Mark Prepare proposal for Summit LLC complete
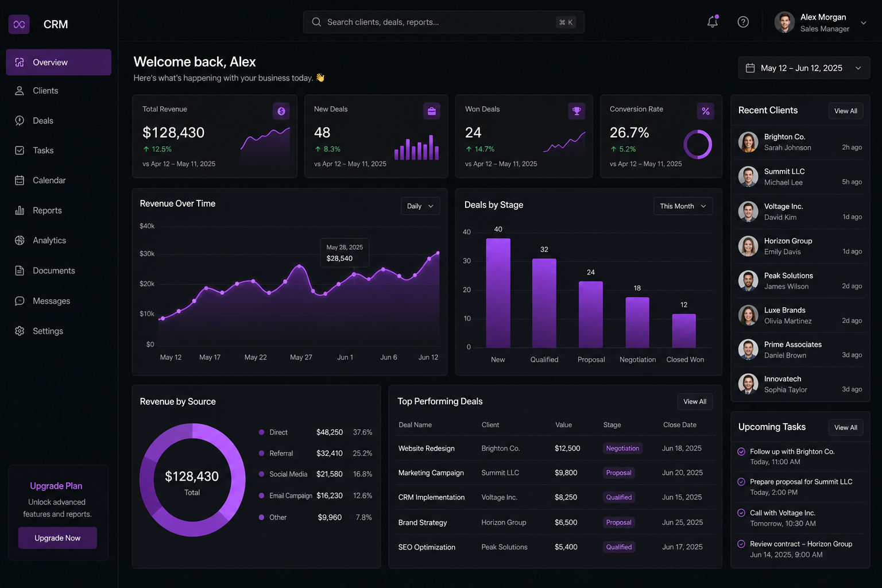The width and height of the screenshot is (882, 588). pos(741,482)
